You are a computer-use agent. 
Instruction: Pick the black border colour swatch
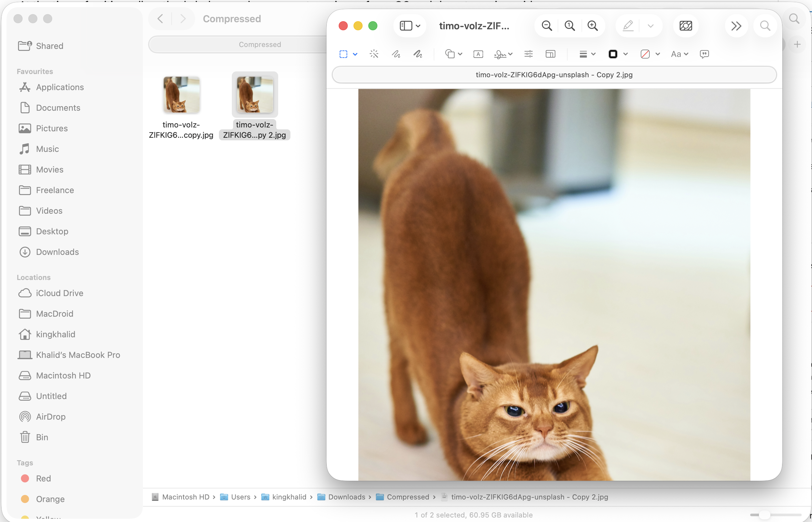[x=613, y=54]
